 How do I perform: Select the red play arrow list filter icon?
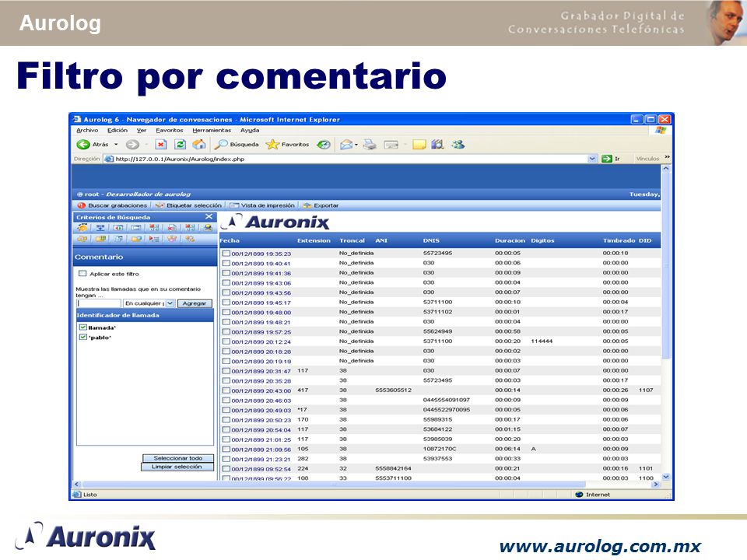point(153,239)
